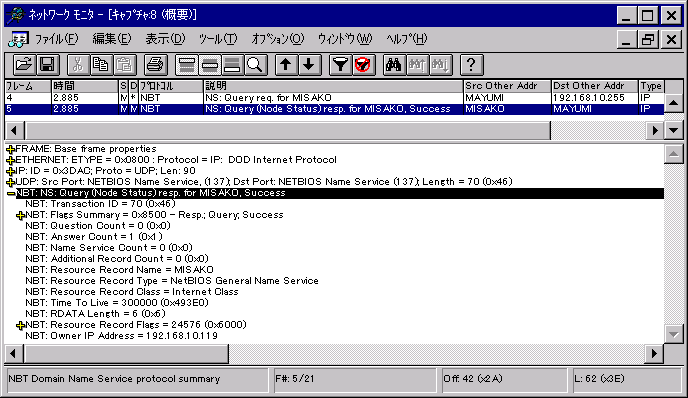The image size is (688, 398).
Task: Click the Network Monitor title bar icon
Action: click(x=16, y=15)
